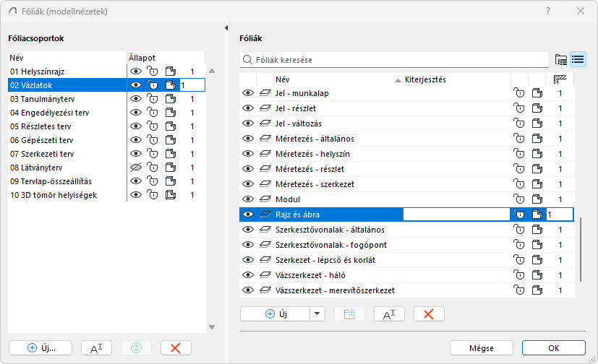Image resolution: width=598 pixels, height=364 pixels.
Task: Delete the selected layer combination
Action: pos(176,347)
